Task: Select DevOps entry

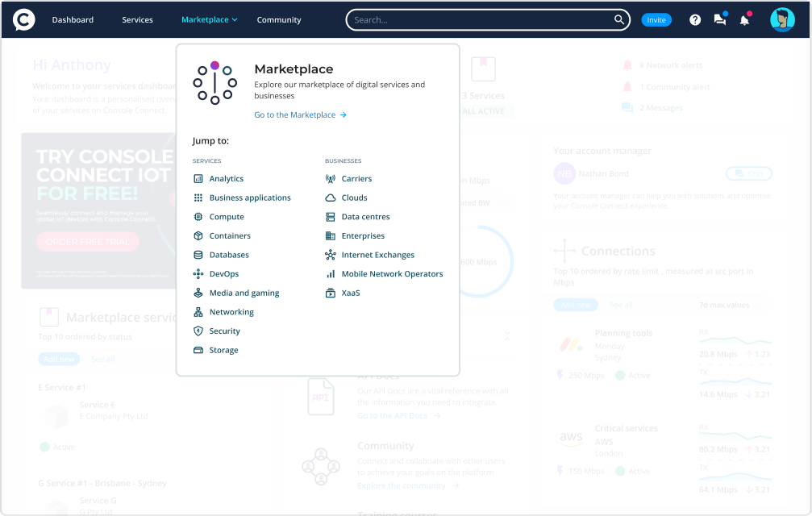Action: click(x=224, y=274)
